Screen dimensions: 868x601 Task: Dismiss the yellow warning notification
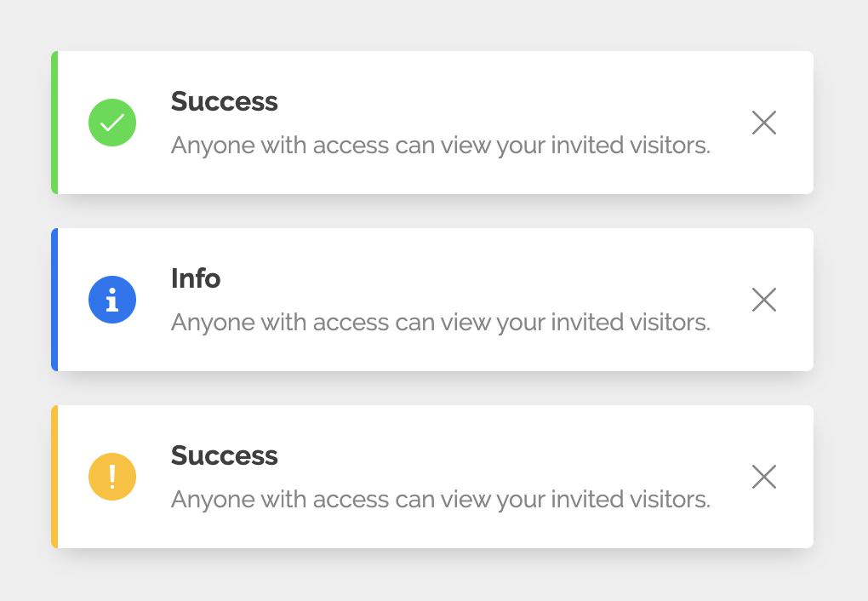pyautogui.click(x=764, y=477)
